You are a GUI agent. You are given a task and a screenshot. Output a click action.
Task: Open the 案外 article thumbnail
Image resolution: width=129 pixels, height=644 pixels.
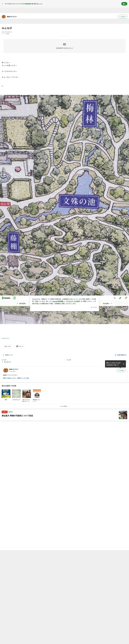click(x=6, y=393)
